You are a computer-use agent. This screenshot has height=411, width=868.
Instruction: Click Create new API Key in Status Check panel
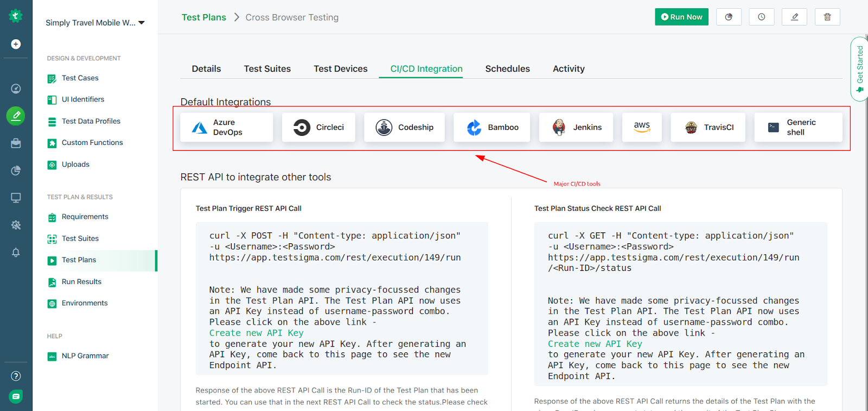click(595, 344)
